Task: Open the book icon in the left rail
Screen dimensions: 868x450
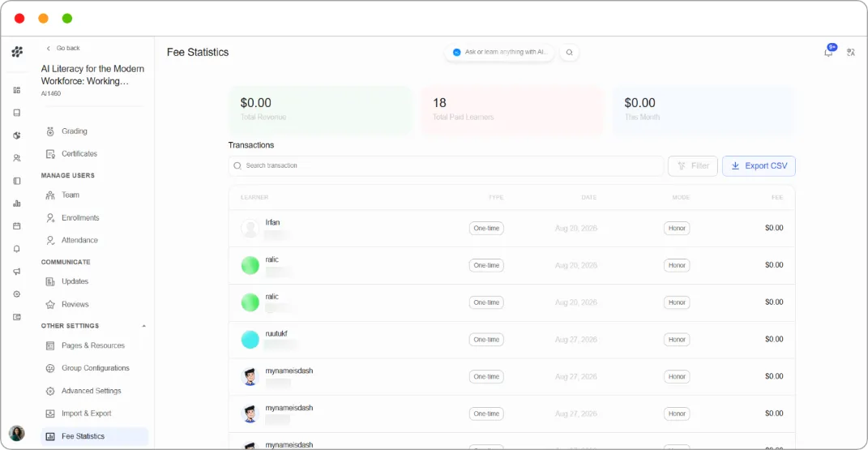Action: pos(16,113)
